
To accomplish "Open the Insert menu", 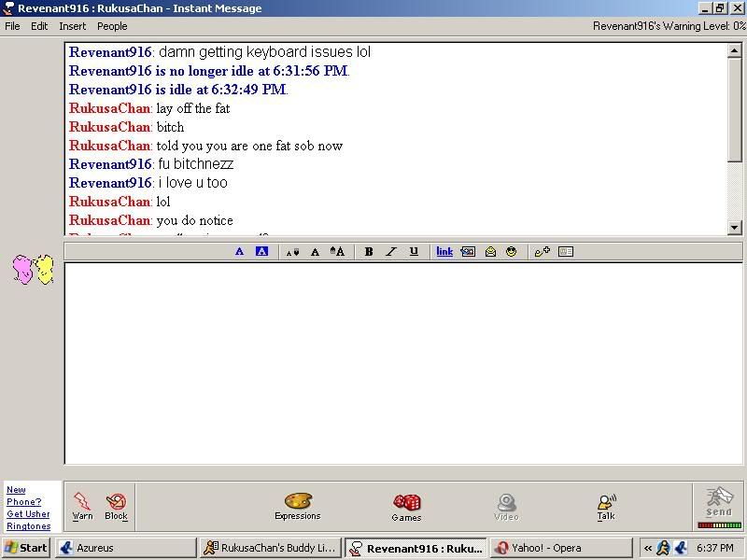I will point(73,26).
